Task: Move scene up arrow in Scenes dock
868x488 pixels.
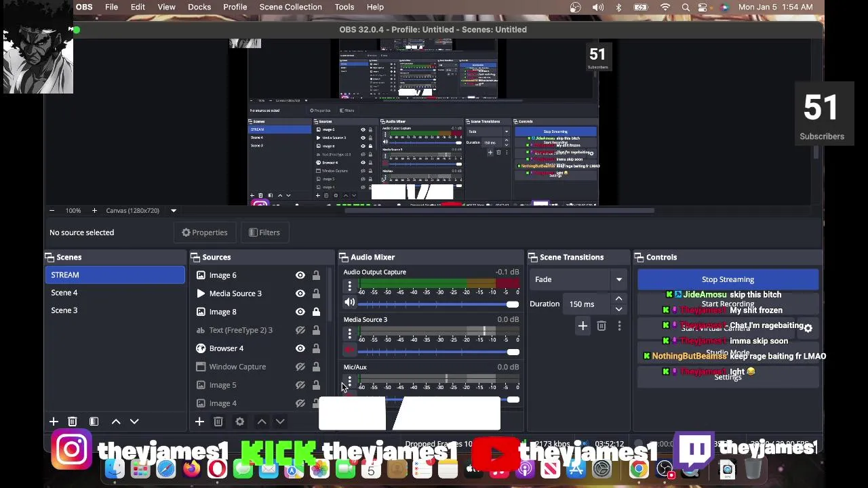Action: (x=116, y=422)
